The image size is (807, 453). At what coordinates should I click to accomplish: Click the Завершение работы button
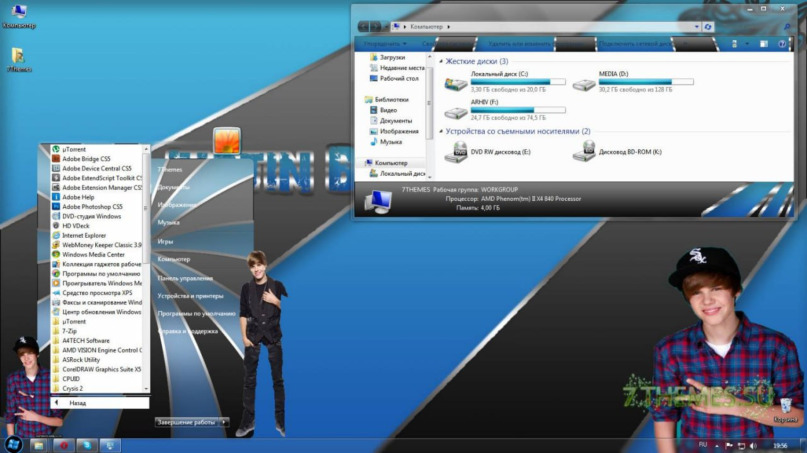(x=186, y=422)
